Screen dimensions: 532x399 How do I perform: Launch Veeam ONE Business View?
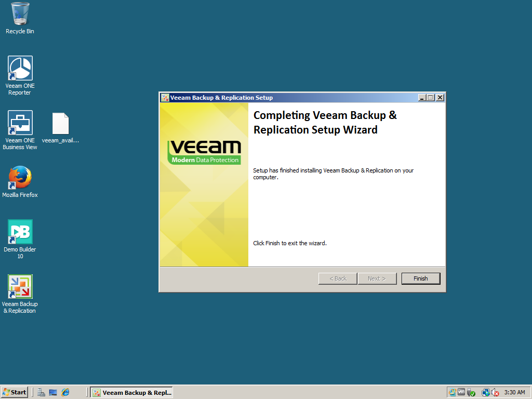pos(20,124)
